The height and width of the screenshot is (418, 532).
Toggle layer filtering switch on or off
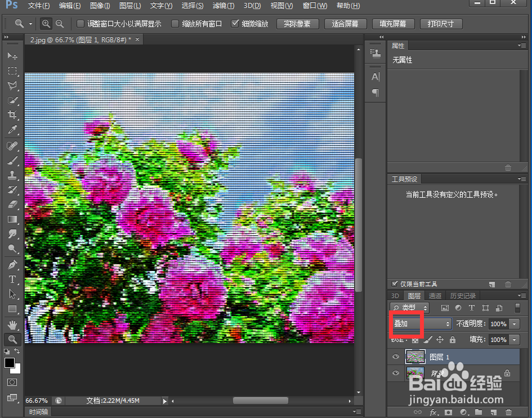click(517, 308)
